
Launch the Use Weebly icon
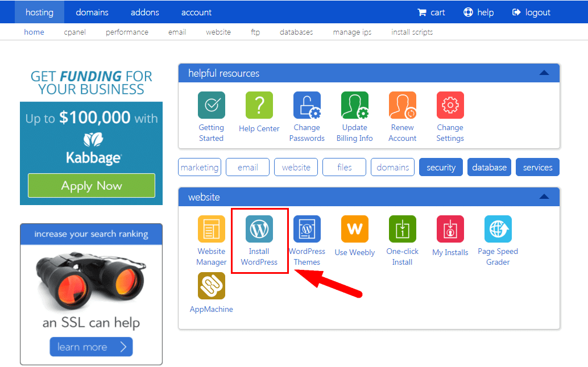(355, 229)
